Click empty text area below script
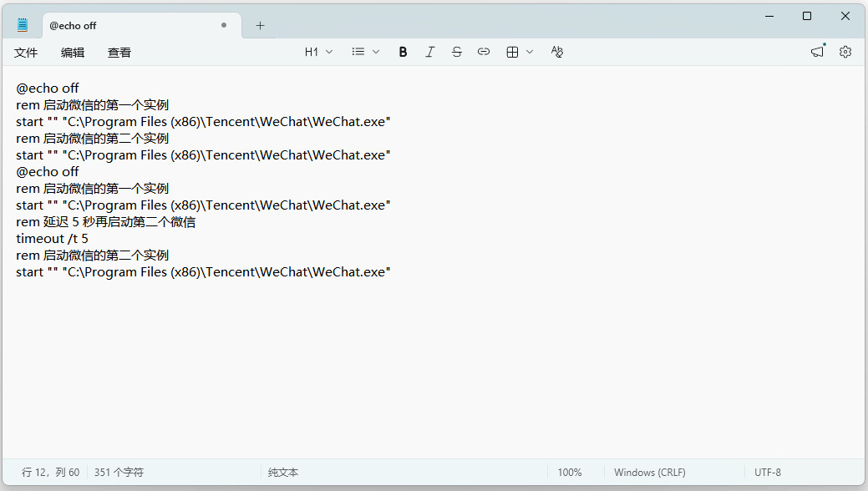The height and width of the screenshot is (491, 868). point(434,368)
